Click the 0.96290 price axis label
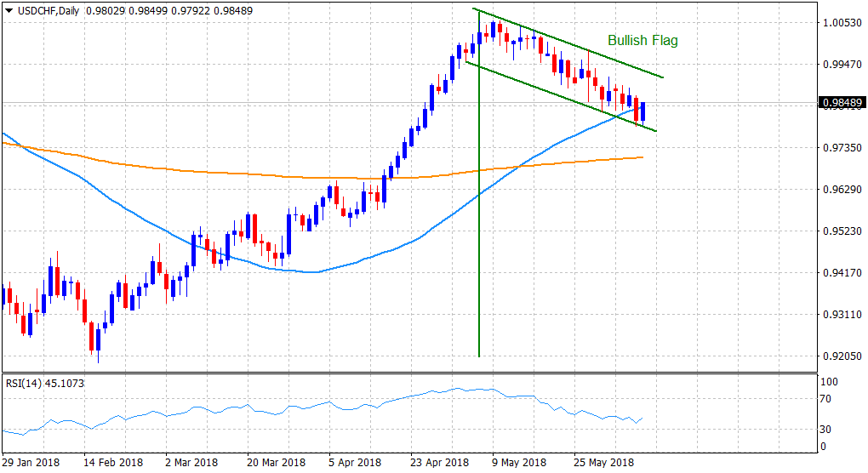Image resolution: width=868 pixels, height=473 pixels. pyautogui.click(x=839, y=189)
